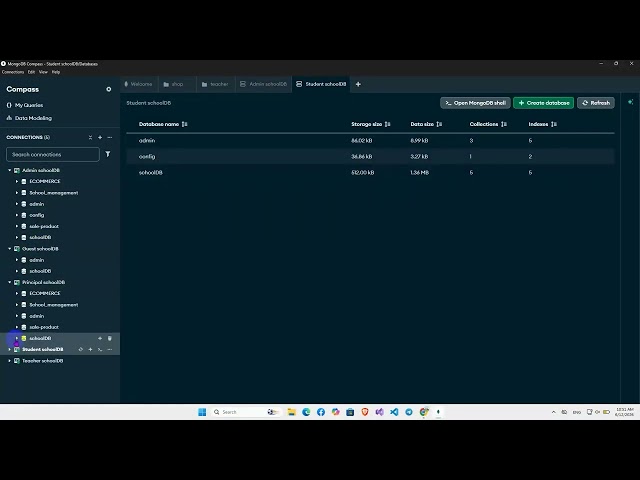Click the taskbar Search box
640x480 pixels.
pyautogui.click(x=246, y=412)
